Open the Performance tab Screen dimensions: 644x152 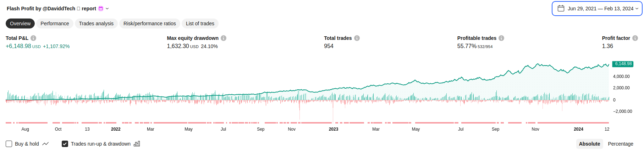(x=55, y=23)
